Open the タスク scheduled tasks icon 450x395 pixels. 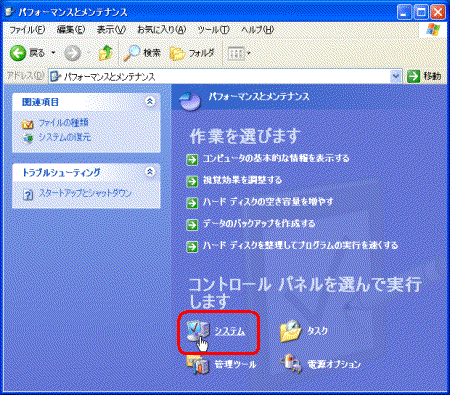(291, 331)
